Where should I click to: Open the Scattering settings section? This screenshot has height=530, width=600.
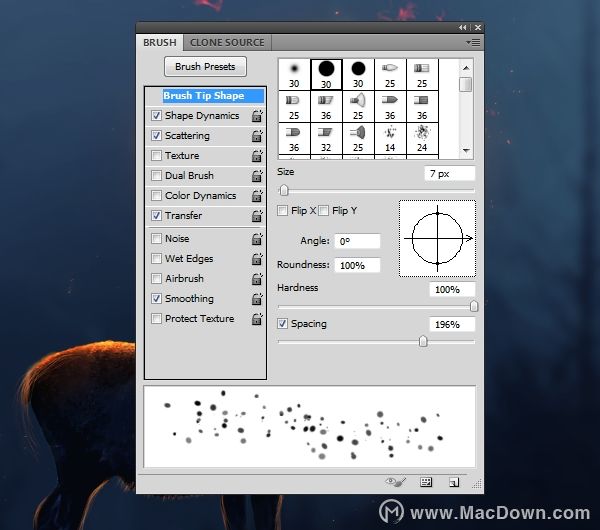click(x=187, y=136)
